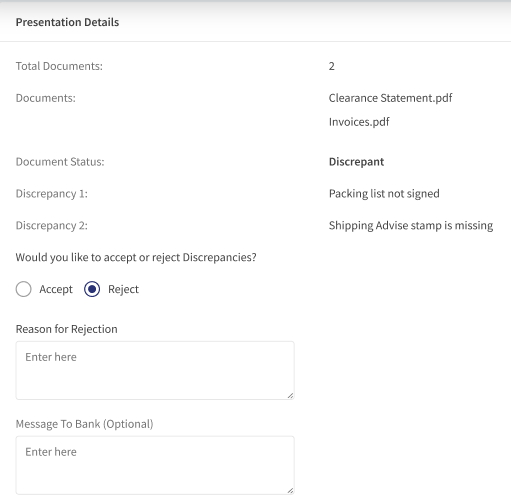The height and width of the screenshot is (498, 511).
Task: Click the 'Discrepancy 2:' label
Action: [x=52, y=226]
